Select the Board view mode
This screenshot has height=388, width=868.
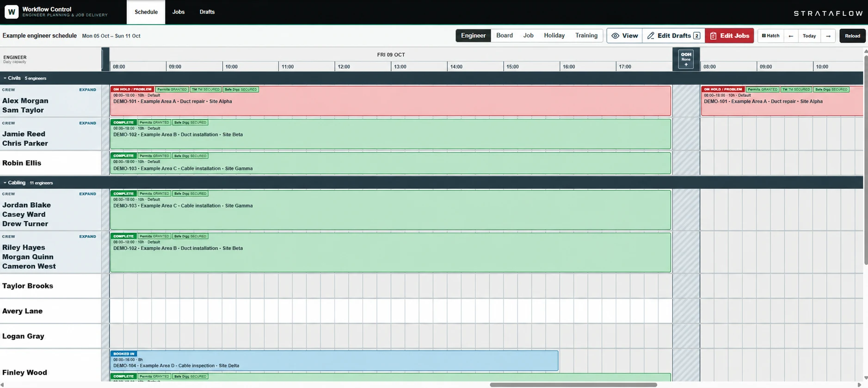505,36
